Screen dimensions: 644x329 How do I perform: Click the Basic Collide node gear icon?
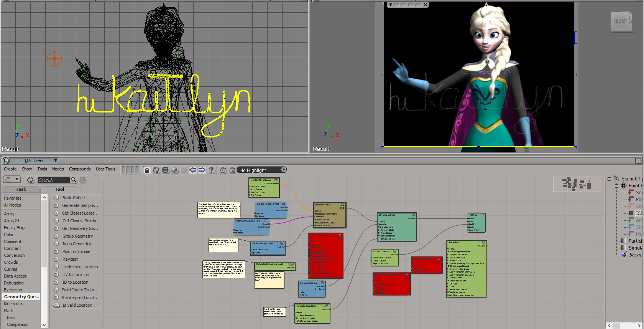56,198
